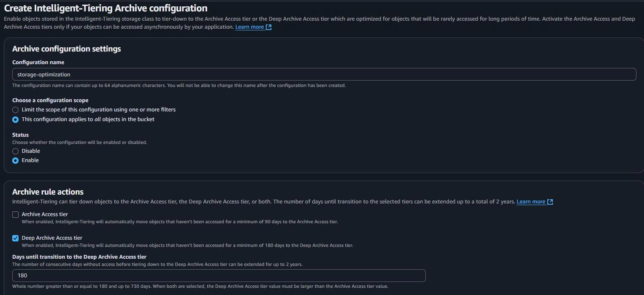This screenshot has height=295, width=644.
Task: Enable the Archive Access tier checkbox
Action: (15, 214)
